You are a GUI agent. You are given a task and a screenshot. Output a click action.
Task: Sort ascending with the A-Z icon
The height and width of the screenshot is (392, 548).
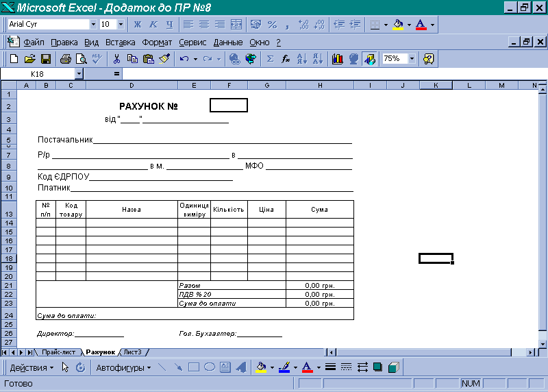tap(301, 59)
